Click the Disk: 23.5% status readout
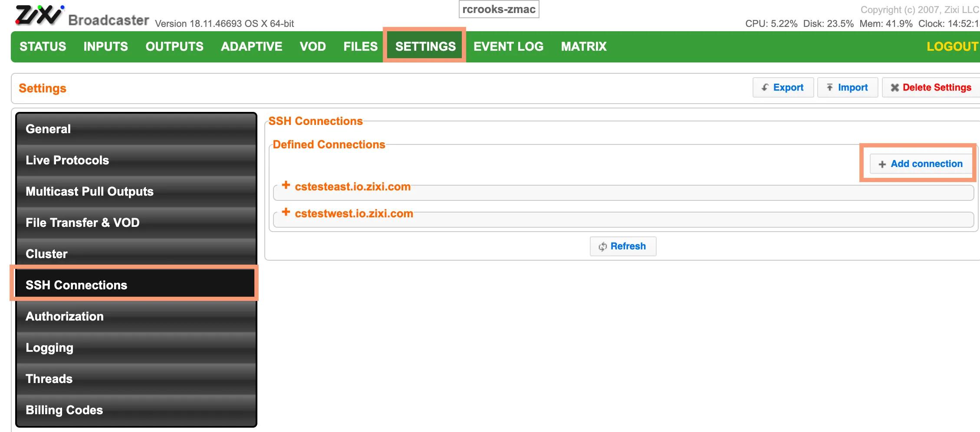The image size is (980, 432). pos(829,24)
